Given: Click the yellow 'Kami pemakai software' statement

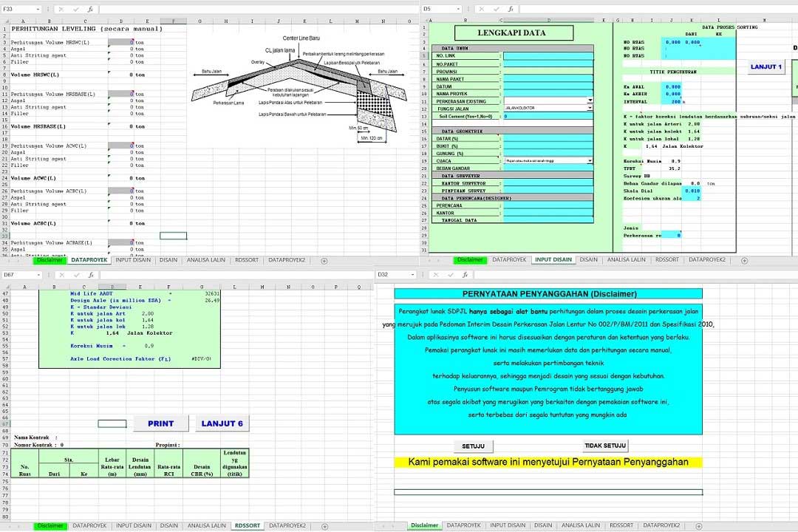Looking at the screenshot, I should coord(548,463).
